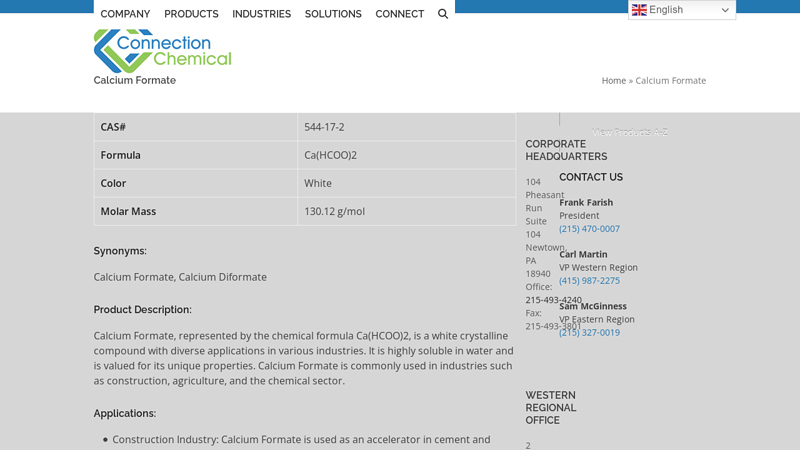
Task: Click the View Products A-Z link
Action: (x=630, y=132)
